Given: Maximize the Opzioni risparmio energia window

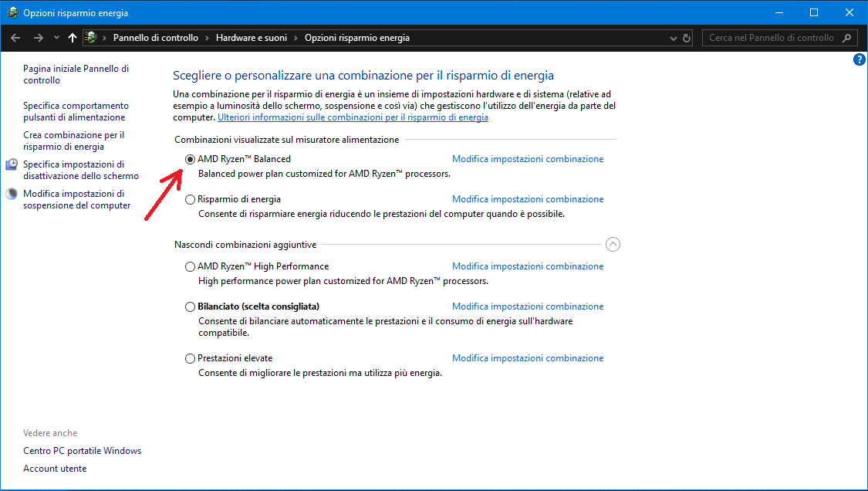Looking at the screenshot, I should 814,12.
